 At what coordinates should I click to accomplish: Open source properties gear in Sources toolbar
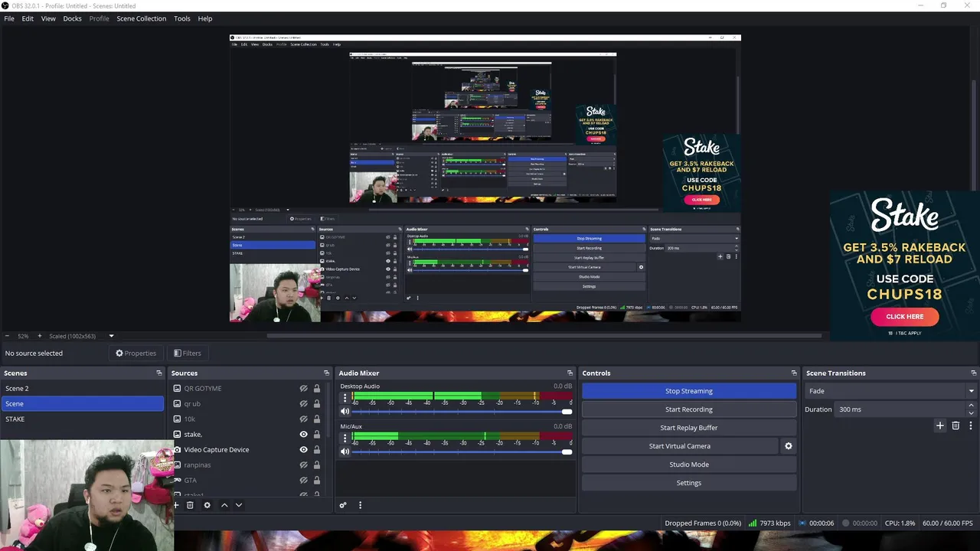pyautogui.click(x=207, y=505)
